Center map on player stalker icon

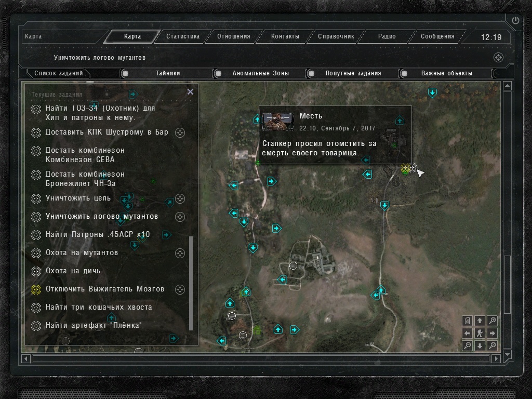tap(480, 333)
